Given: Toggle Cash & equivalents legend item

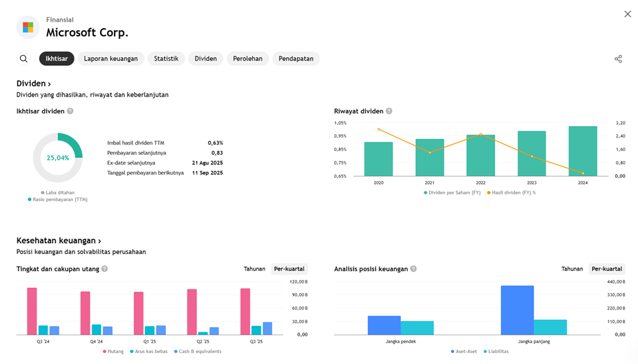Looking at the screenshot, I should [x=198, y=351].
